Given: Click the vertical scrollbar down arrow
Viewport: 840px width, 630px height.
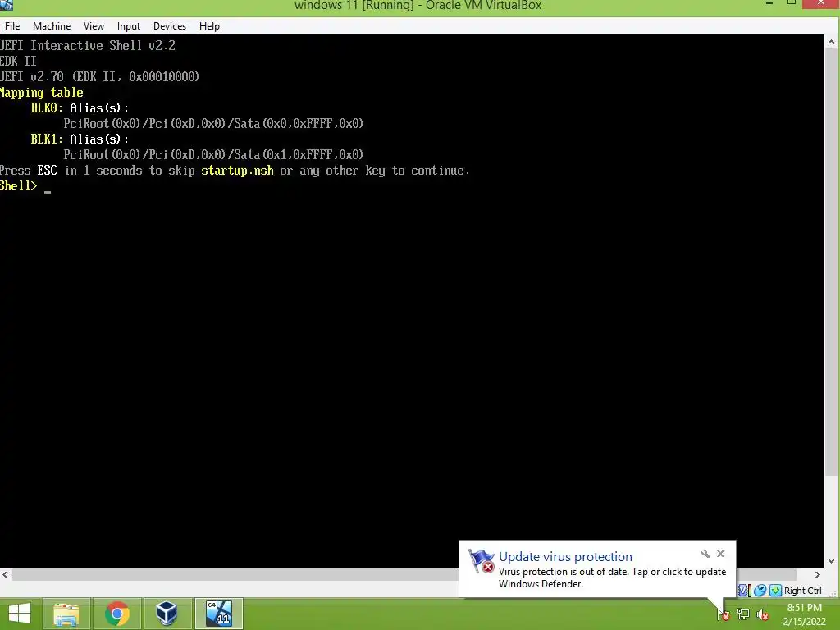Looking at the screenshot, I should click(x=831, y=561).
